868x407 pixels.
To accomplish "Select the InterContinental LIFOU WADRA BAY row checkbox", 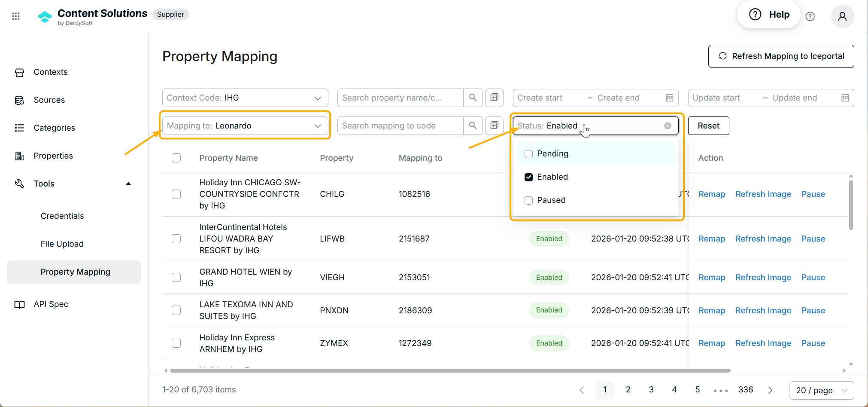I will click(176, 239).
